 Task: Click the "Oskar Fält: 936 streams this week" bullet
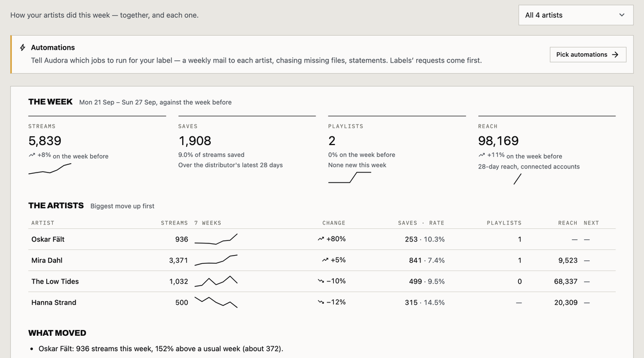click(160, 349)
